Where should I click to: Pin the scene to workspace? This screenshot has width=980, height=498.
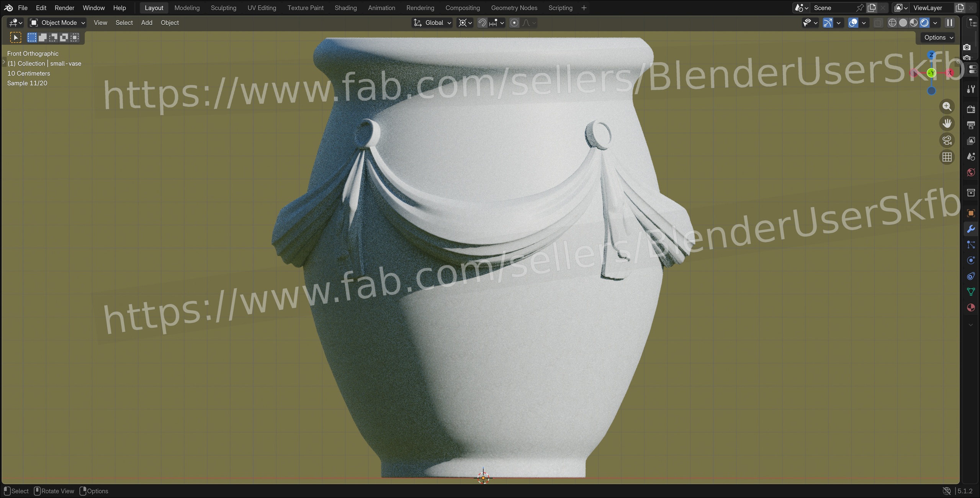pos(860,8)
